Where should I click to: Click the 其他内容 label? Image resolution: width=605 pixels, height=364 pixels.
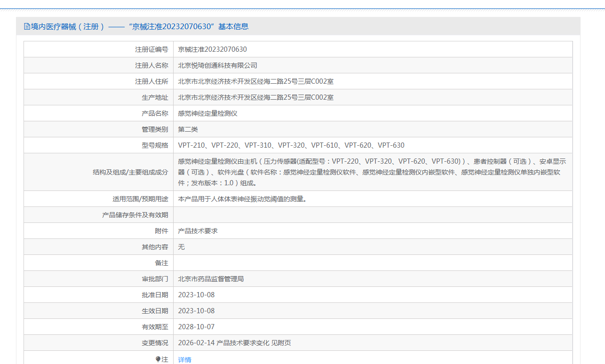[x=155, y=247]
